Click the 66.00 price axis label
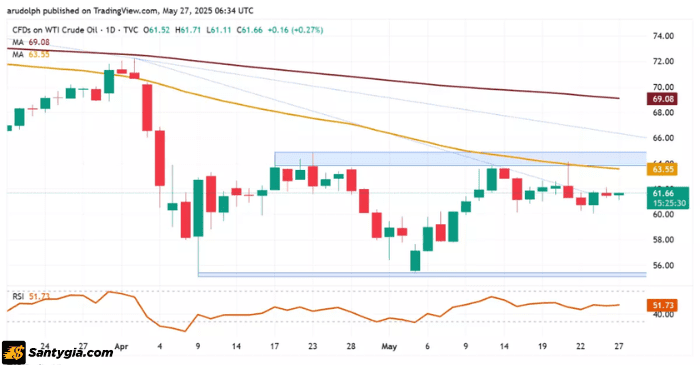The width and height of the screenshot is (700, 365). (663, 138)
